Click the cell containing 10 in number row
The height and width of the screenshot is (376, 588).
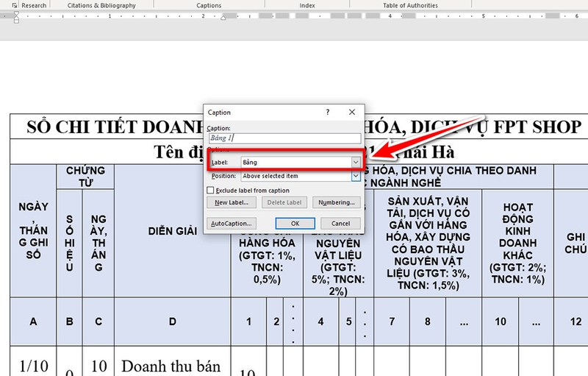pos(501,322)
